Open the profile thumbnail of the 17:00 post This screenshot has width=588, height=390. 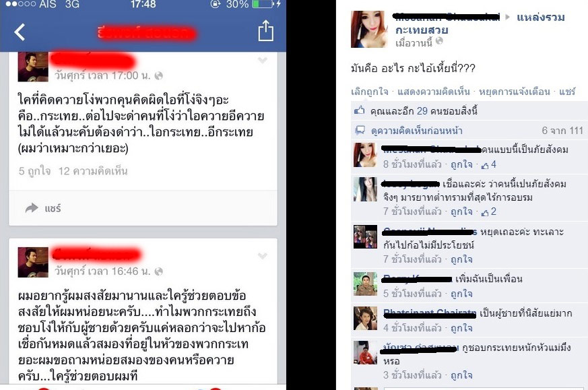[33, 67]
